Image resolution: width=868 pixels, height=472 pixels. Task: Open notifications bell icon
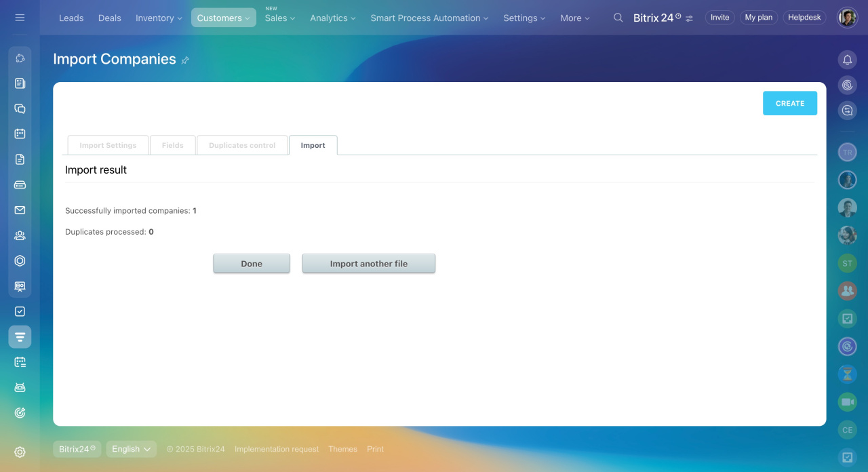pyautogui.click(x=847, y=60)
